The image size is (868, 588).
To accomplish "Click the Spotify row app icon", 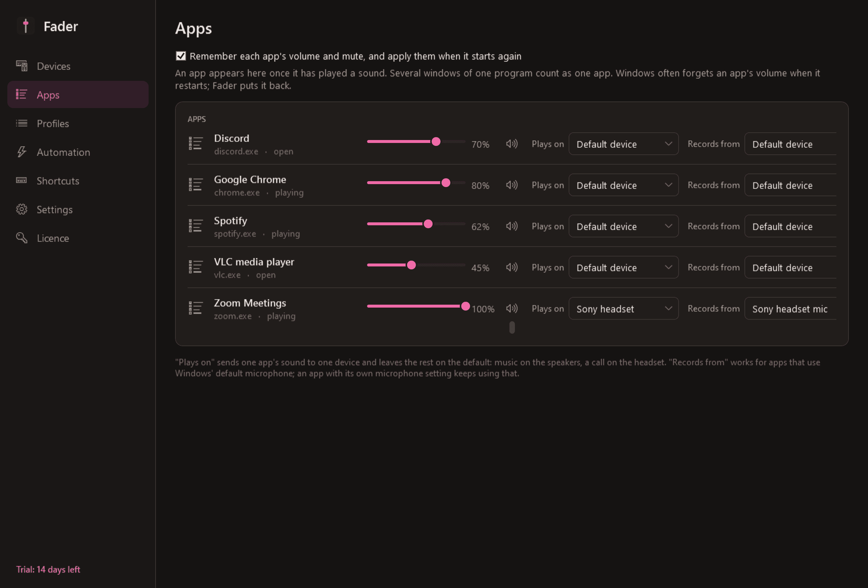I will pyautogui.click(x=196, y=226).
